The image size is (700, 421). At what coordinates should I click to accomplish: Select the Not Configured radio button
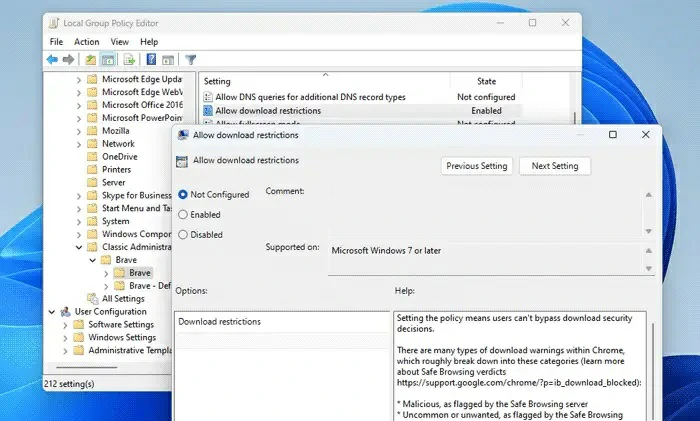(x=183, y=195)
